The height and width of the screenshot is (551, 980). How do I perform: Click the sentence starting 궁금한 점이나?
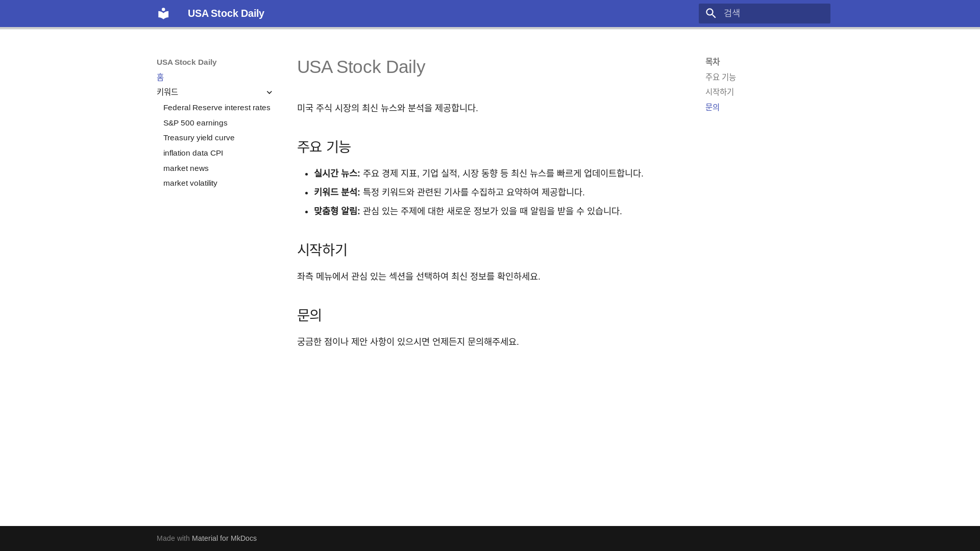click(x=408, y=342)
